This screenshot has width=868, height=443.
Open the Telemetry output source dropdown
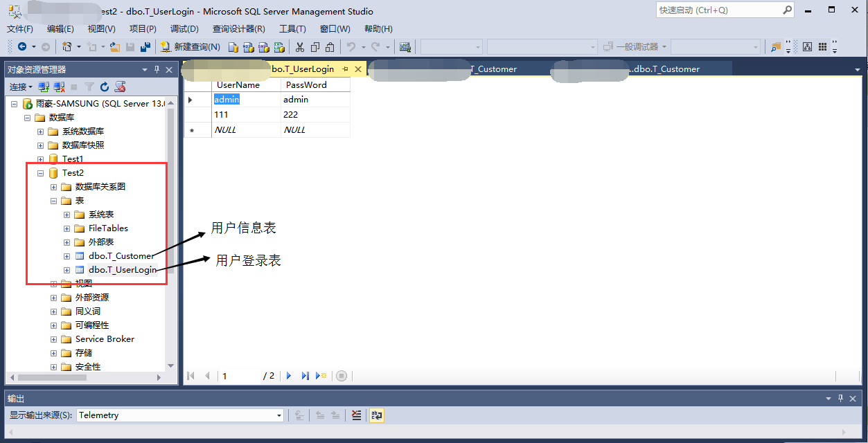[279, 415]
